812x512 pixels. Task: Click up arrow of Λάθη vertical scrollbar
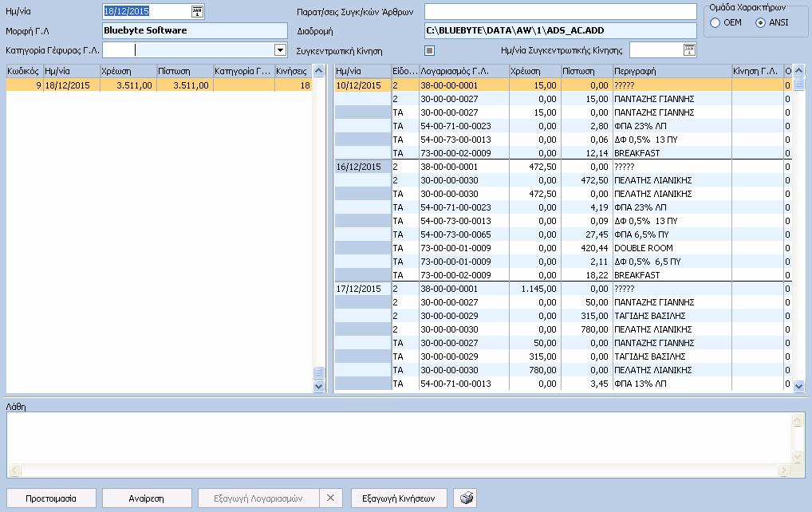(x=798, y=419)
